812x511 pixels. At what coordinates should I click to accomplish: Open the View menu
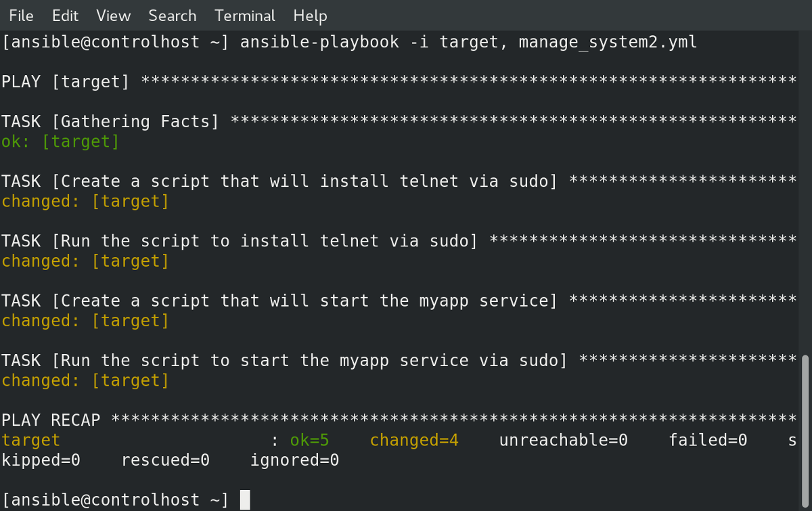[x=112, y=16]
